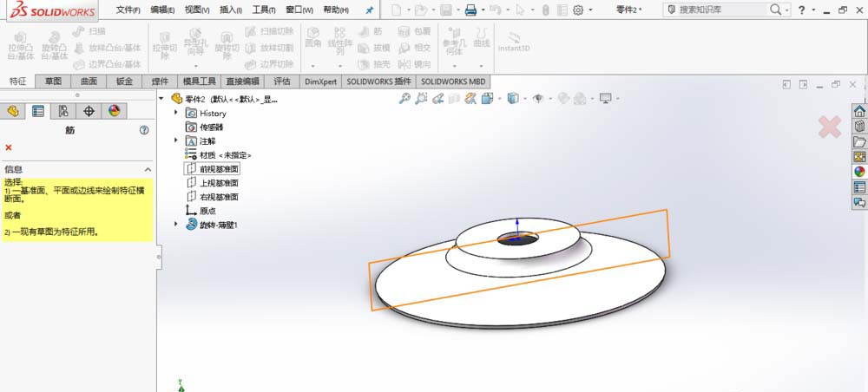Click the 搜索知识库 search field

coord(722,10)
